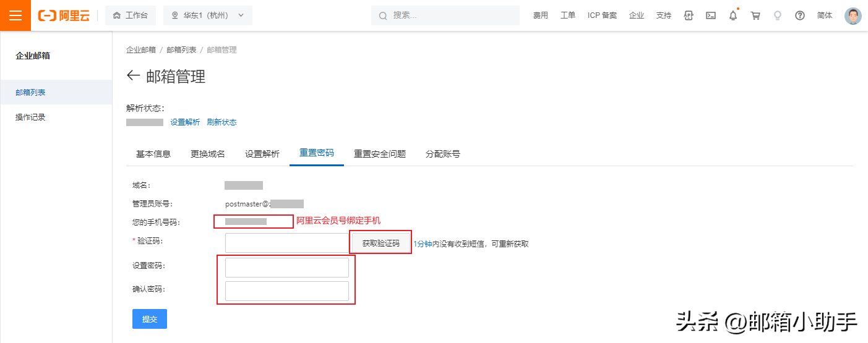The width and height of the screenshot is (868, 343).
Task: Click the Alibaba Cloud logo
Action: click(x=64, y=15)
